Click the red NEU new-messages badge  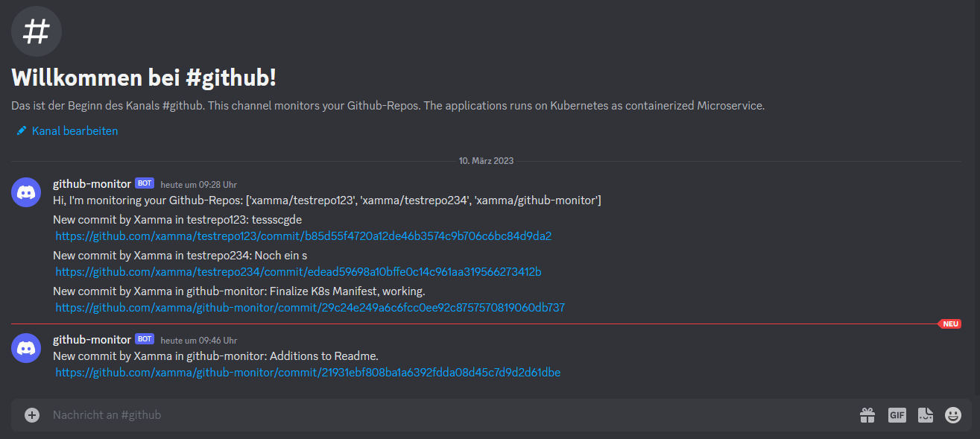tap(949, 324)
